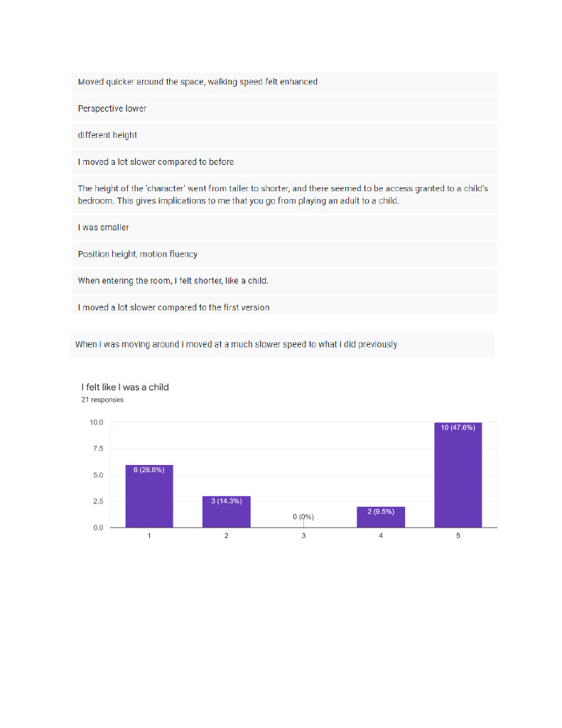The height and width of the screenshot is (728, 562).
Task: Click the '21 responses' count text
Action: (x=102, y=400)
